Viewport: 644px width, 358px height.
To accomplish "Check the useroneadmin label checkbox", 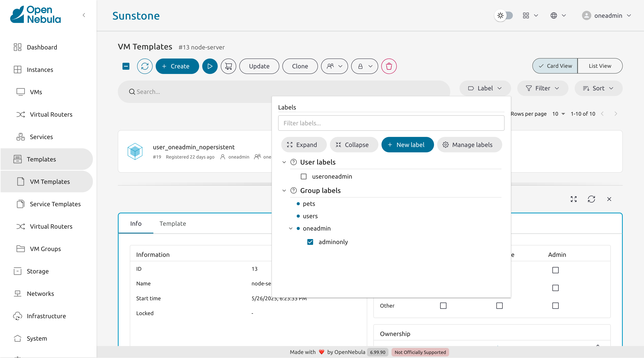I will pyautogui.click(x=303, y=176).
